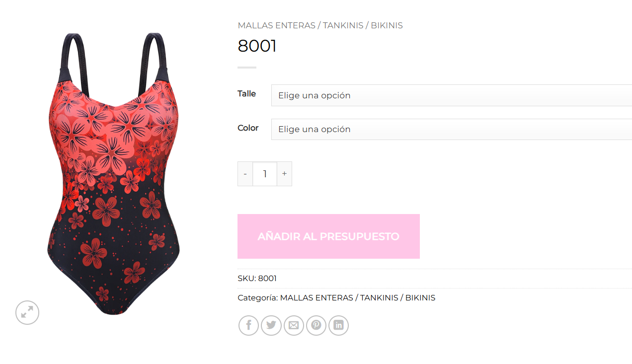Click the quantity number field

coord(265,174)
